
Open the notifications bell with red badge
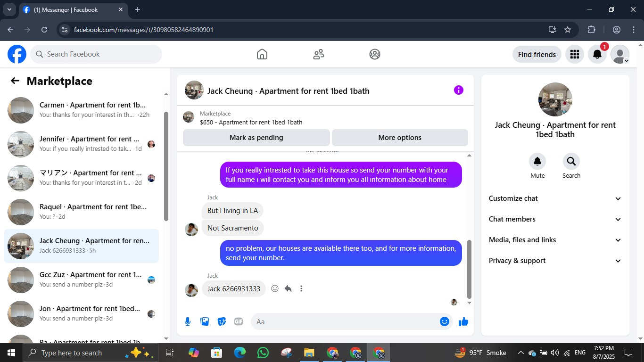click(x=597, y=54)
